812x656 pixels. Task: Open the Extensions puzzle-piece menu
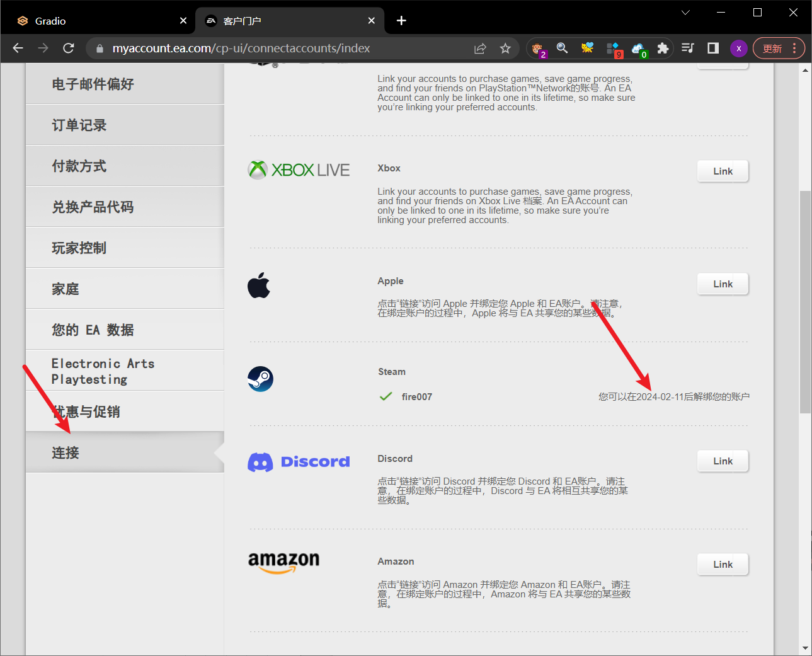pyautogui.click(x=663, y=48)
